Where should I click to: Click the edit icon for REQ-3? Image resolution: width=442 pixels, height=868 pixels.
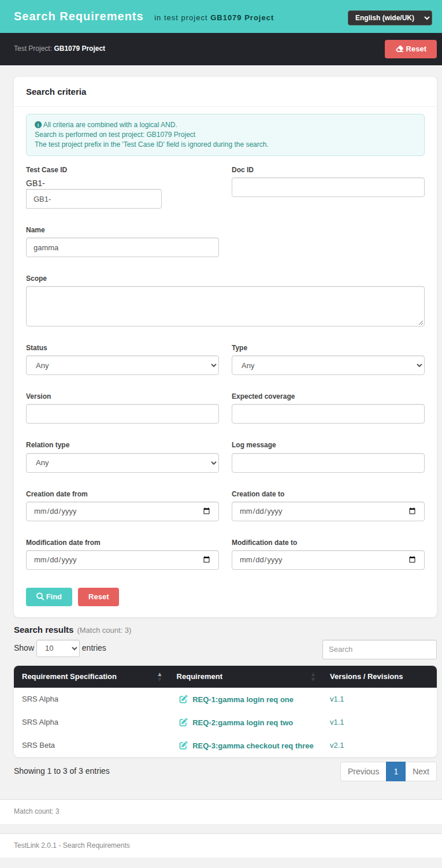pos(183,745)
